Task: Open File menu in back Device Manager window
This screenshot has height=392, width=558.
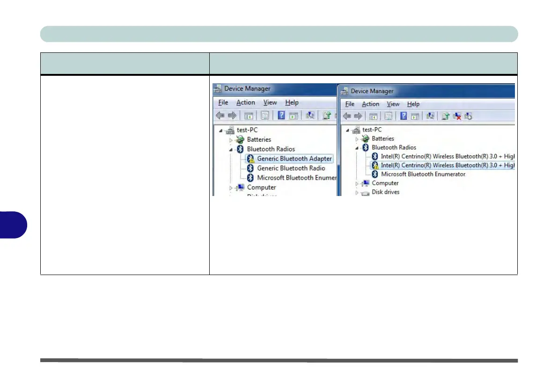Action: point(223,102)
